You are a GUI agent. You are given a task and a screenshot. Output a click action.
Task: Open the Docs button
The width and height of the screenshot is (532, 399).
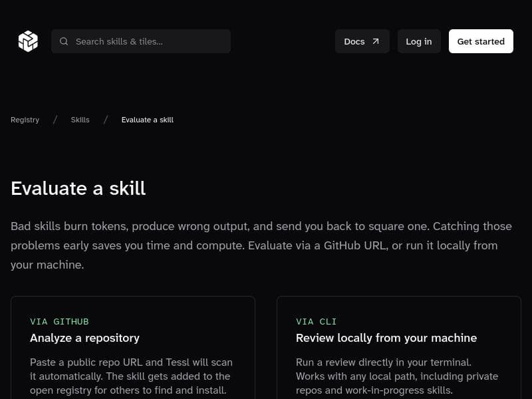[x=362, y=41]
